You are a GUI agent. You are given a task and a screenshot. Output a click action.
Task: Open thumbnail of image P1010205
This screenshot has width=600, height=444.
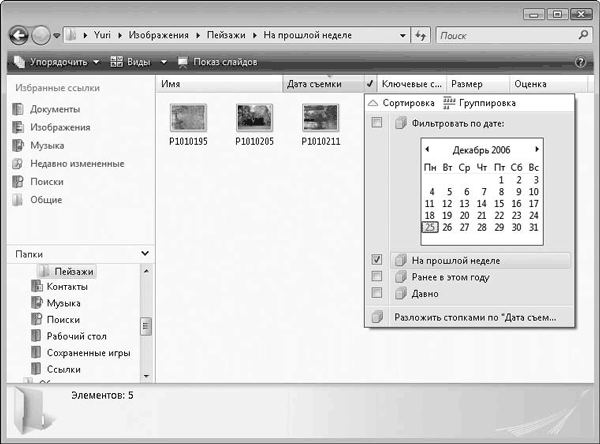pyautogui.click(x=254, y=120)
